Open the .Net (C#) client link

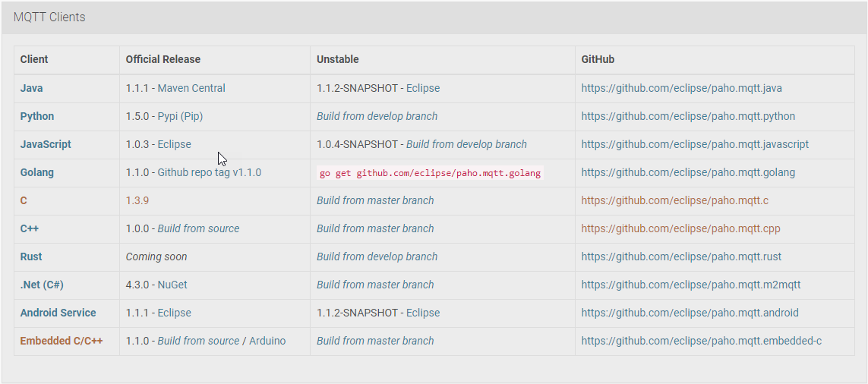pyautogui.click(x=42, y=285)
